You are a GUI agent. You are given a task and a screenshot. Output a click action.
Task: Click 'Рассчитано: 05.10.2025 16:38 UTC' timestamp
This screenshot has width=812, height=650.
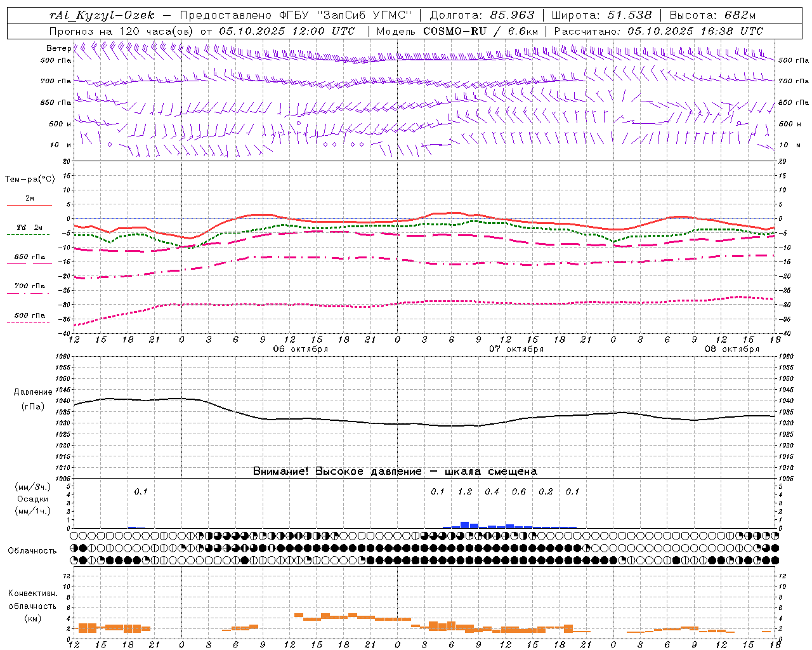coord(658,31)
